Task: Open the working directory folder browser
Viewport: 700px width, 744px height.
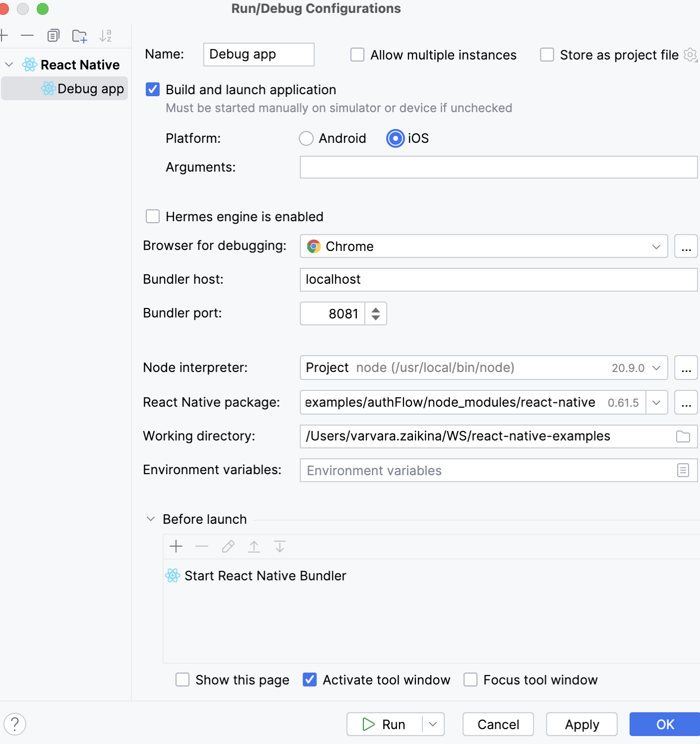Action: click(683, 436)
